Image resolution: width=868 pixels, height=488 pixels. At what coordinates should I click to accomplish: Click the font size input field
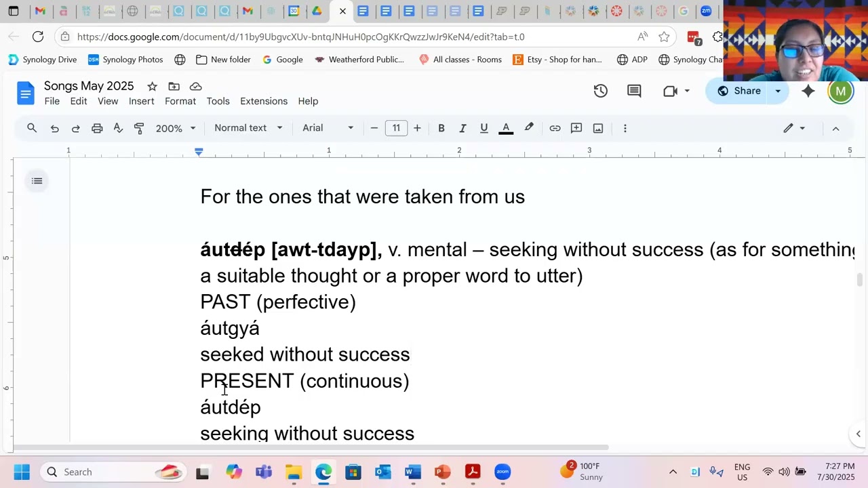click(x=396, y=128)
